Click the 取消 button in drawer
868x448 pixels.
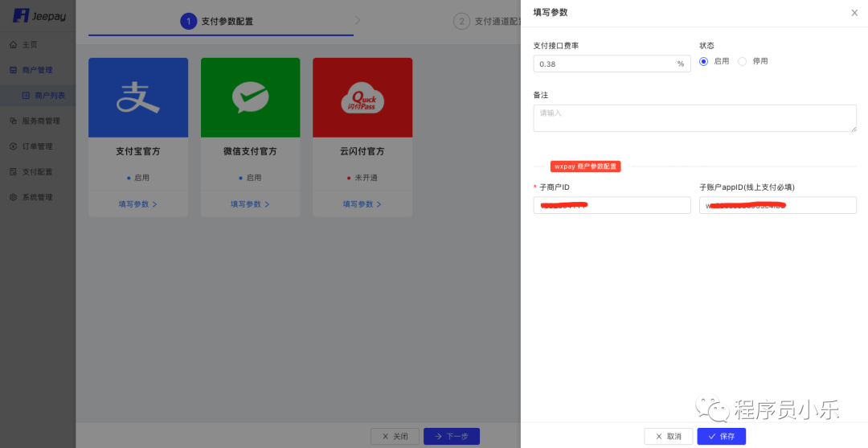pos(668,437)
